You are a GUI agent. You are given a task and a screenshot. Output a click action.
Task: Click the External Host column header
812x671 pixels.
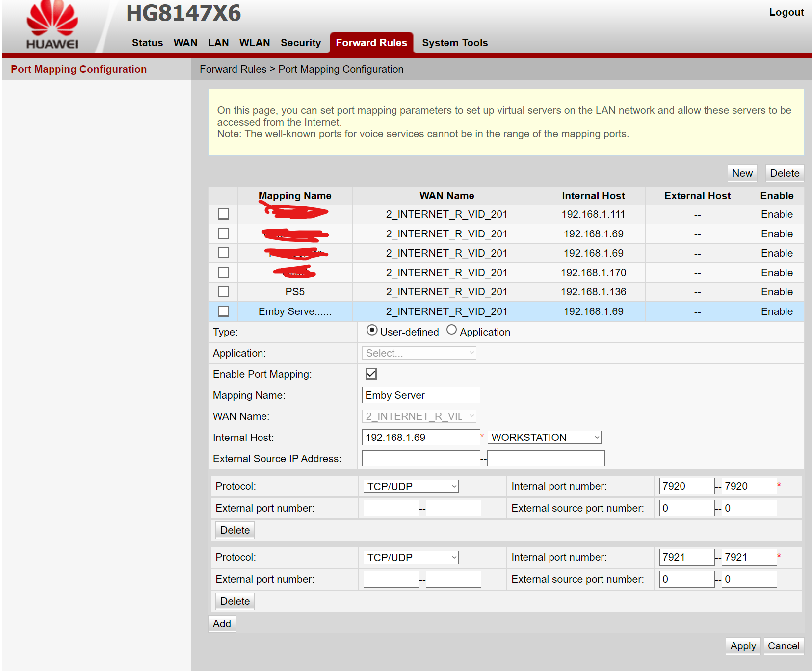[698, 196]
